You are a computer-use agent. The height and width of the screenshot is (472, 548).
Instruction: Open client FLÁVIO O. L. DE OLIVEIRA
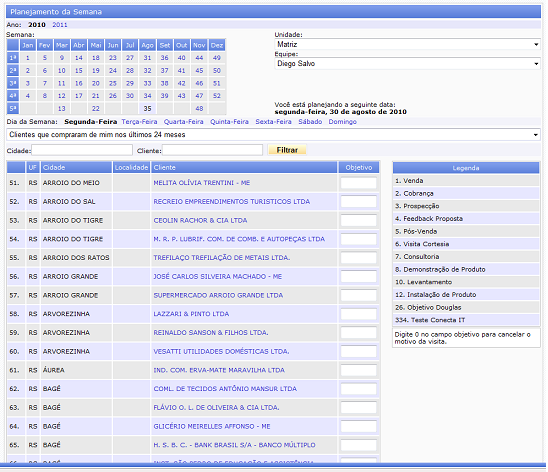click(216, 407)
